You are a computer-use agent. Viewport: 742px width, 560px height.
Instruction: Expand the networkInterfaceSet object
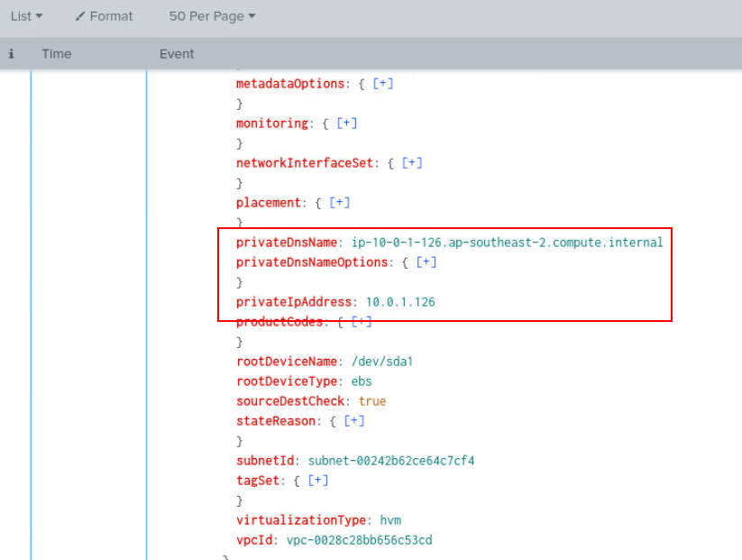pyautogui.click(x=412, y=163)
